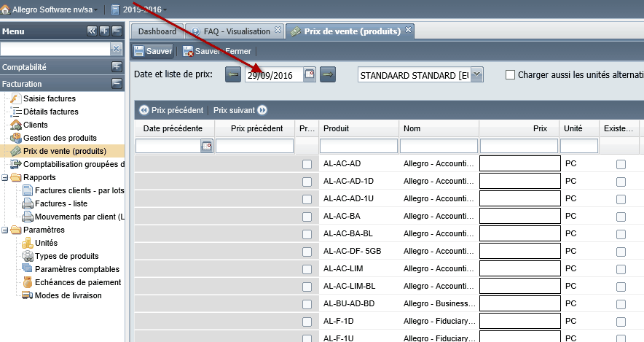Collapse the Facturation section

117,83
